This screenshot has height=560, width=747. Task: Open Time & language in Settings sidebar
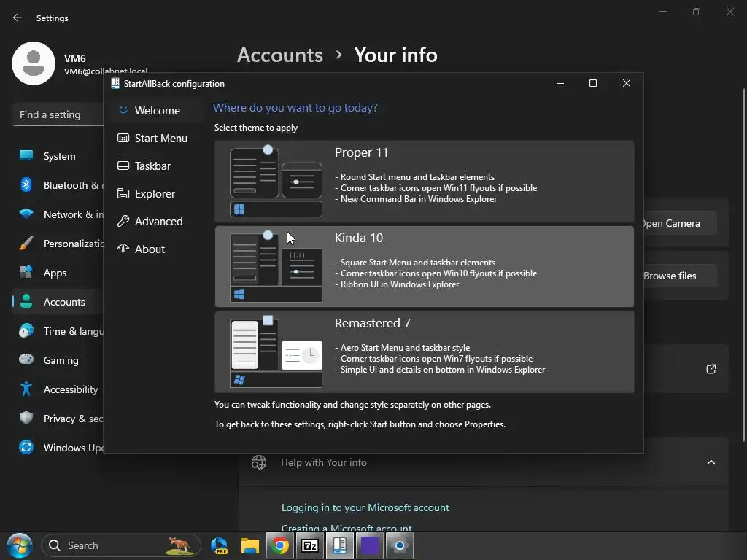click(58, 331)
